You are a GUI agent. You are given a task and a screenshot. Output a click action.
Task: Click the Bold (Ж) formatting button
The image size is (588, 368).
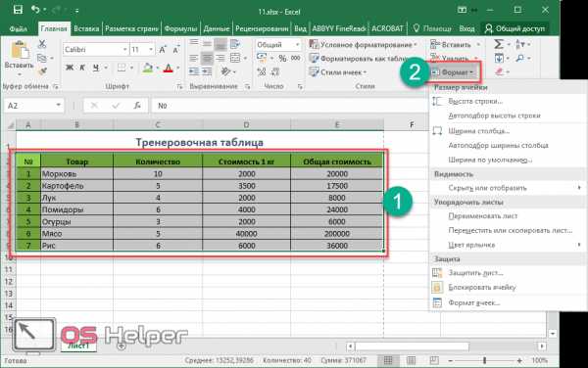coord(70,68)
